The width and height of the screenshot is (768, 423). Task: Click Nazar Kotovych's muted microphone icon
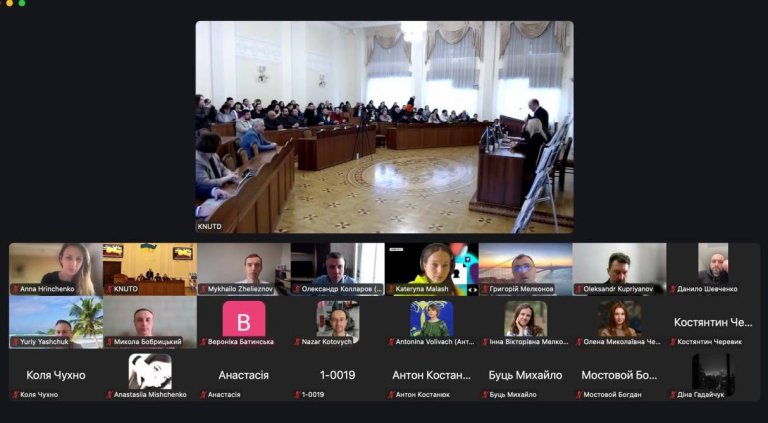[297, 342]
